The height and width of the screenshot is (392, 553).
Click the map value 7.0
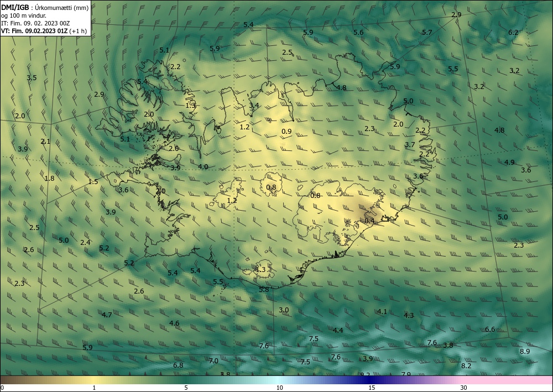213,361
